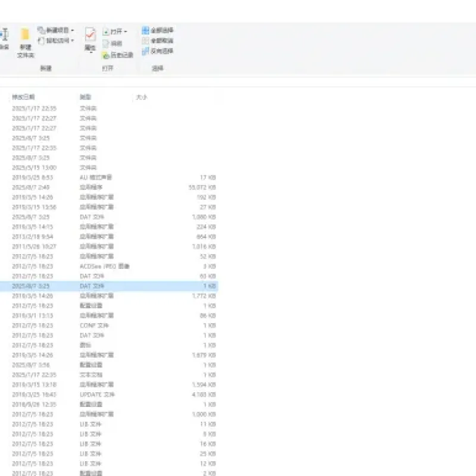
Task: Open the New Item (新建项目) dropdown
Action: click(55, 30)
